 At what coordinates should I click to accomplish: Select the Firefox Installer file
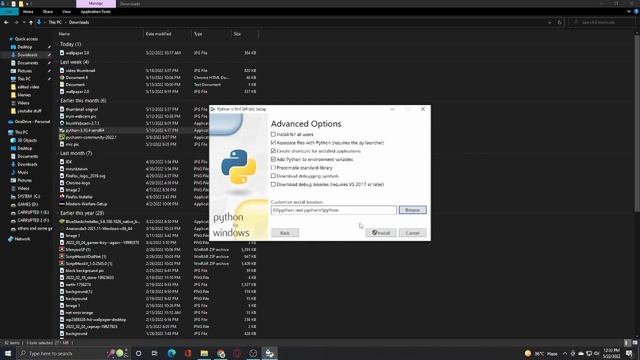pyautogui.click(x=79, y=197)
